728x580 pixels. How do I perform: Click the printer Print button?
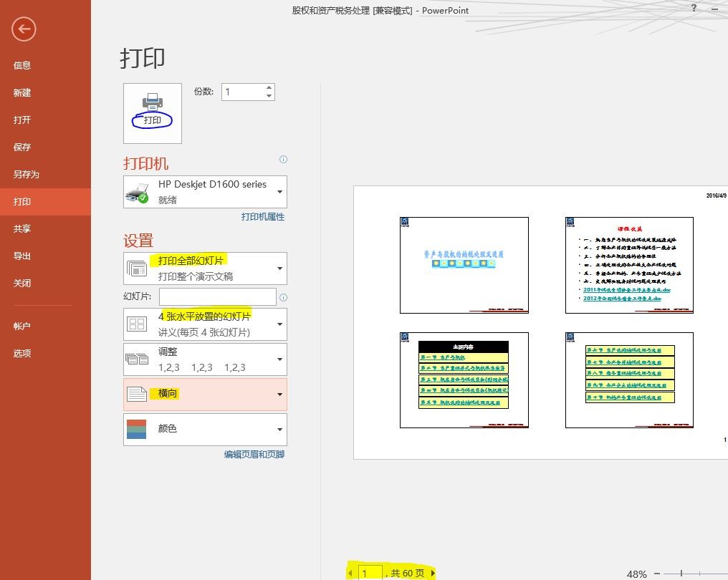tap(153, 113)
